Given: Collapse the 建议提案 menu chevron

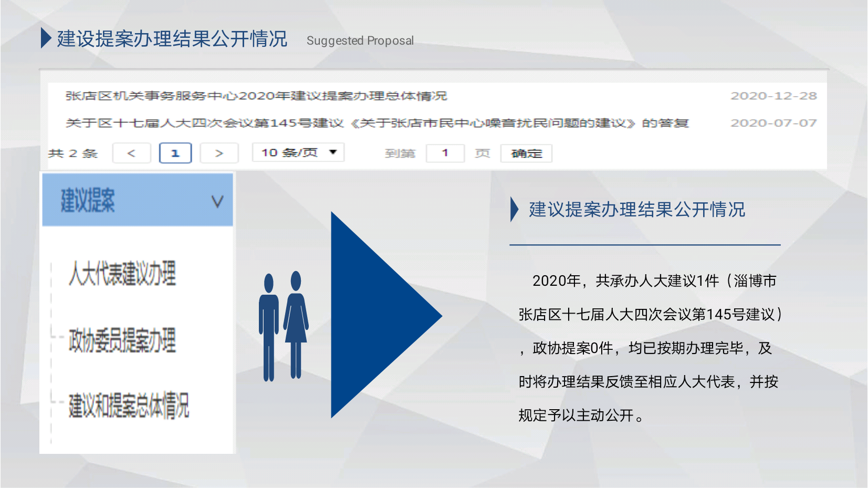Looking at the screenshot, I should (x=217, y=201).
